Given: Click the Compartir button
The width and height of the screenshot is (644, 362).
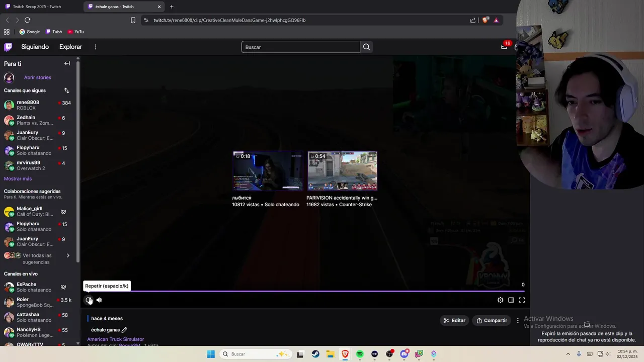Looking at the screenshot, I should click(492, 320).
